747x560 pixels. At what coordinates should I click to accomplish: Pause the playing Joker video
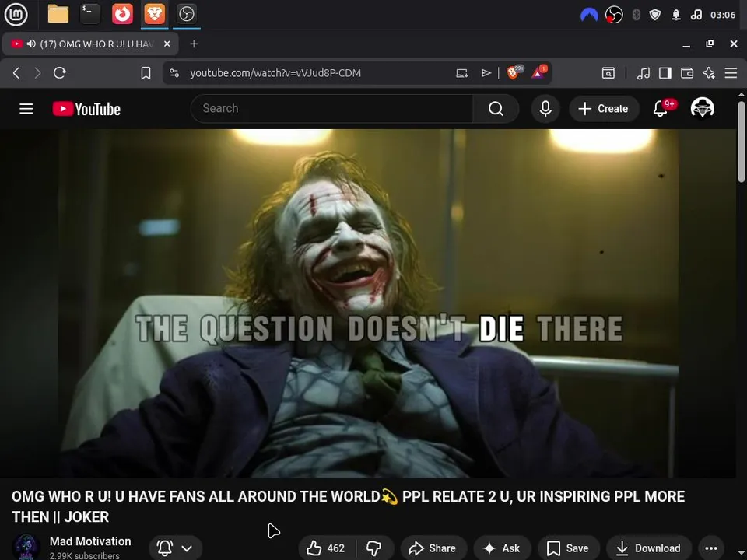click(368, 303)
